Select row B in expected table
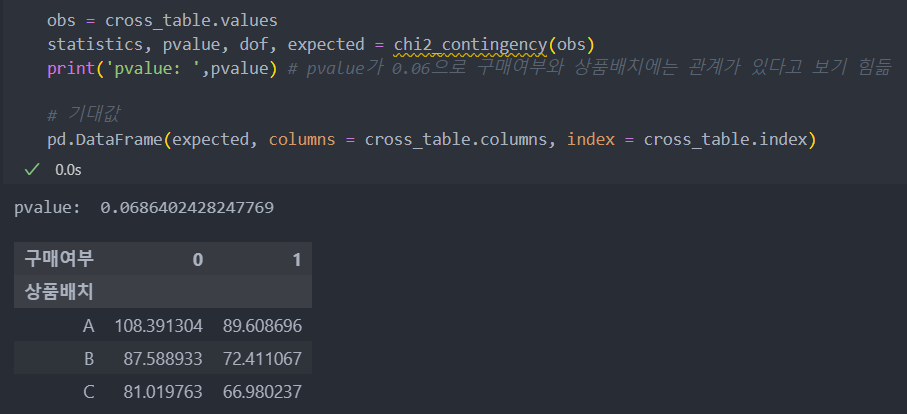This screenshot has width=907, height=414. 163,359
